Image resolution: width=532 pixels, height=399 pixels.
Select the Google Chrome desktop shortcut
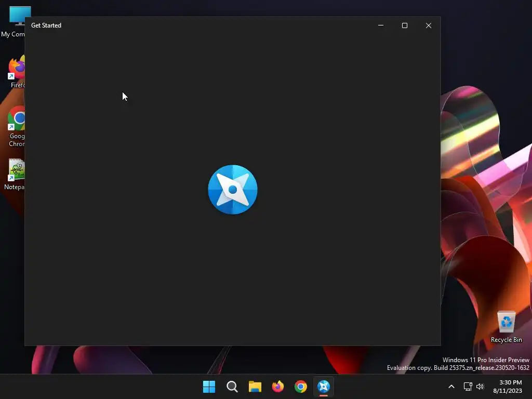pos(16,127)
